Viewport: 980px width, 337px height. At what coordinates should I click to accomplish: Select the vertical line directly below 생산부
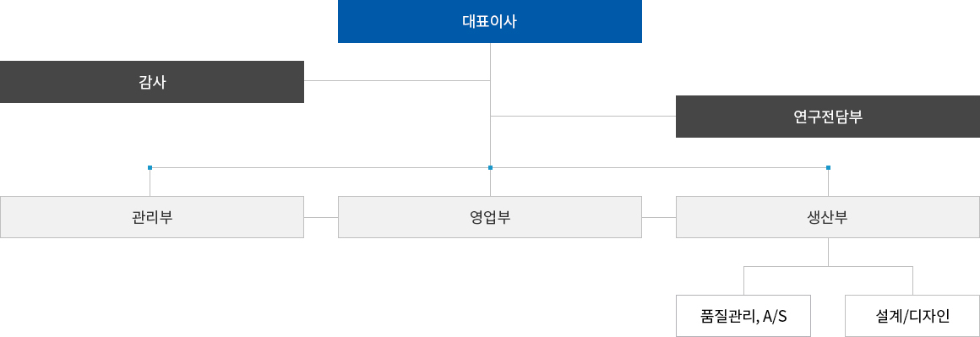tap(828, 252)
